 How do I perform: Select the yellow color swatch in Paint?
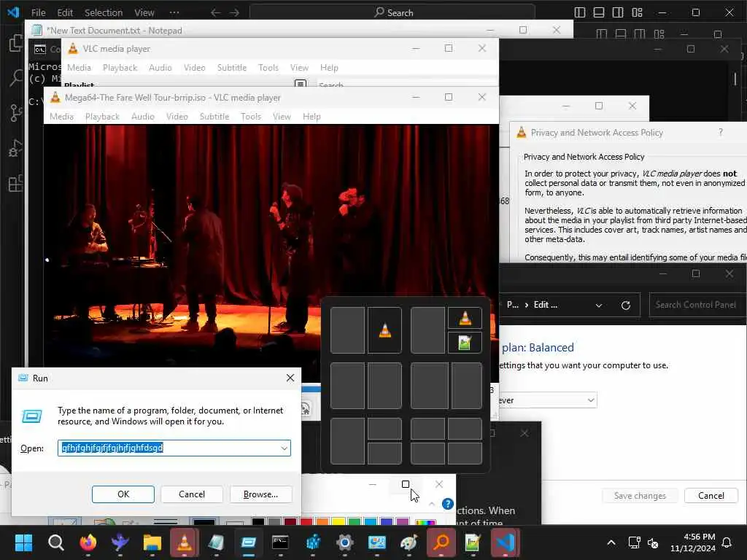coord(338,521)
